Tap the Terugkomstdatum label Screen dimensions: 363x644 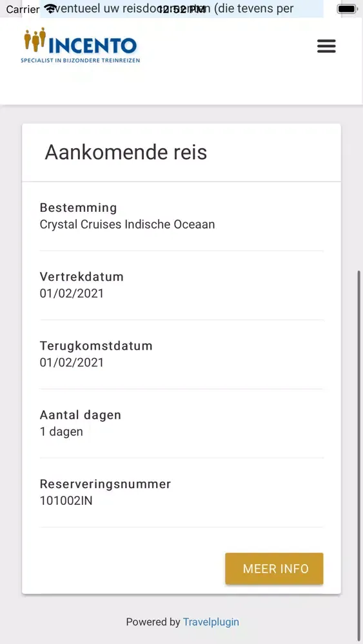[x=96, y=346]
